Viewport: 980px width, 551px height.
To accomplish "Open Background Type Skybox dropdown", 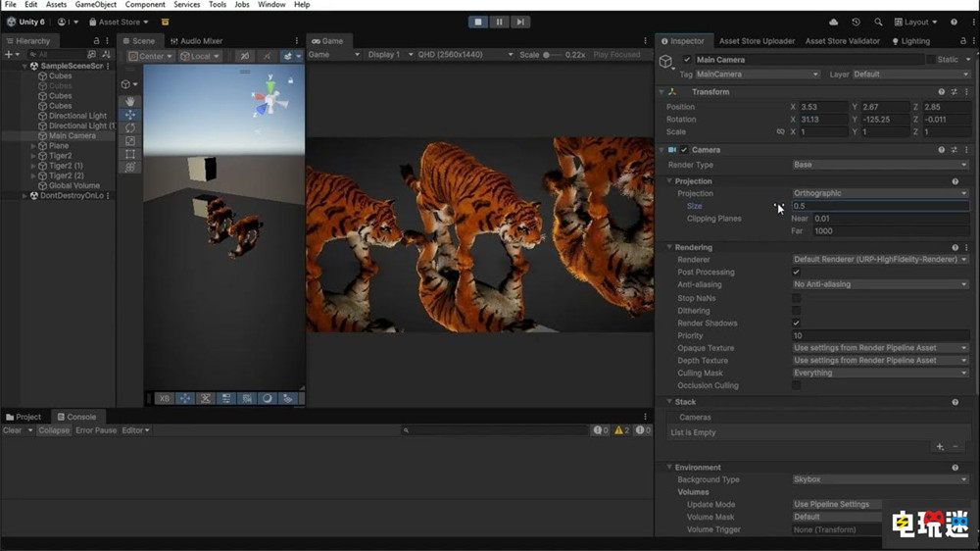I will (x=881, y=479).
